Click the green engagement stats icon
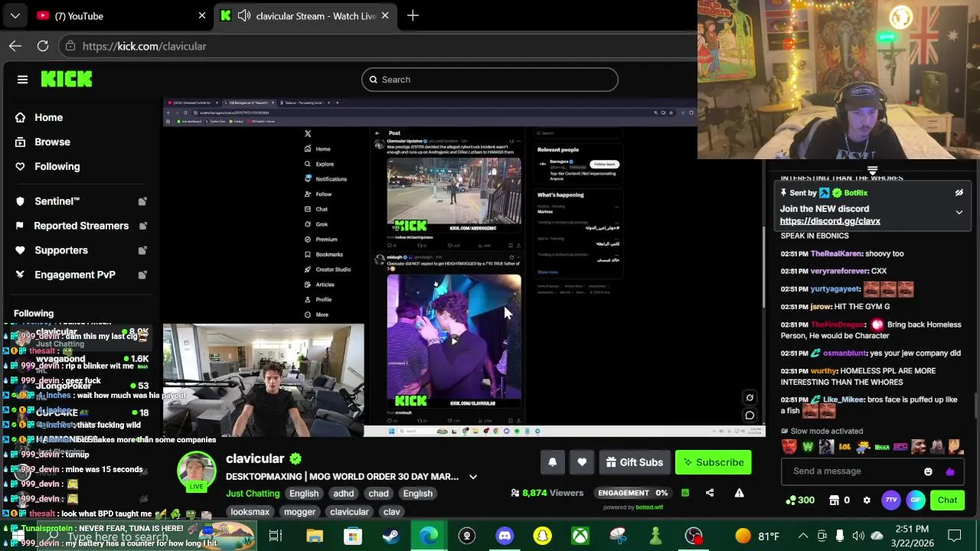This screenshot has height=551, width=980. coord(685,493)
